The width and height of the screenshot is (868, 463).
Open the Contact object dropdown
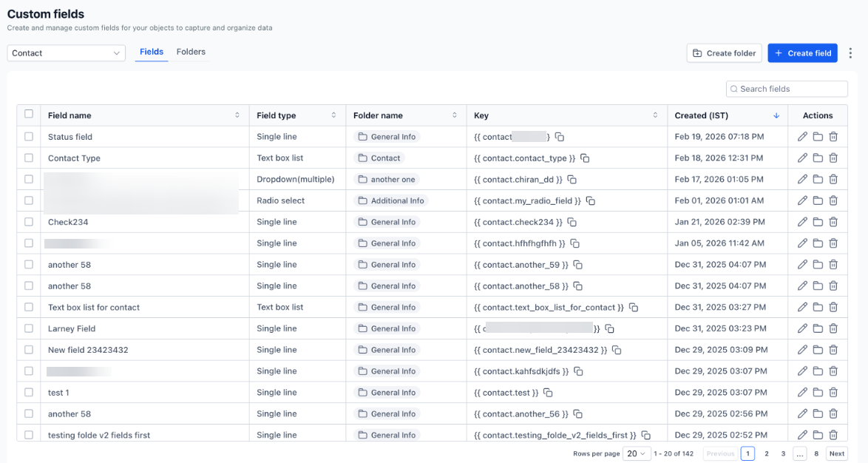pyautogui.click(x=67, y=53)
